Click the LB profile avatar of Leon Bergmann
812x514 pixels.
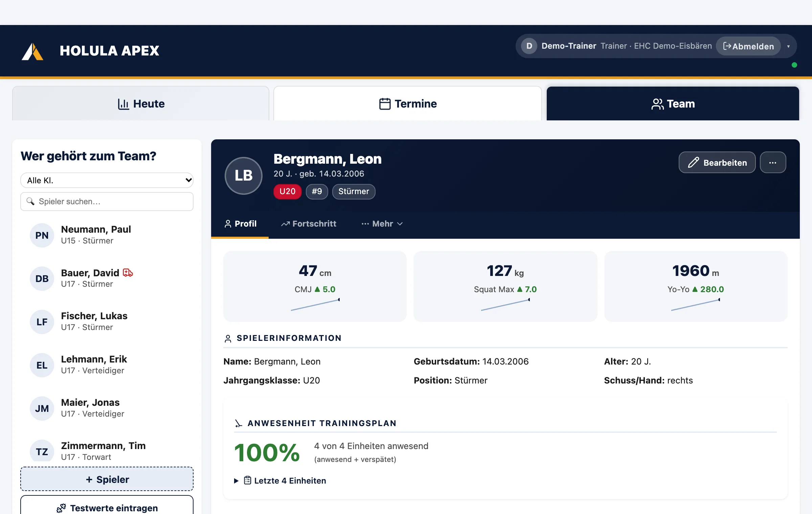tap(244, 176)
